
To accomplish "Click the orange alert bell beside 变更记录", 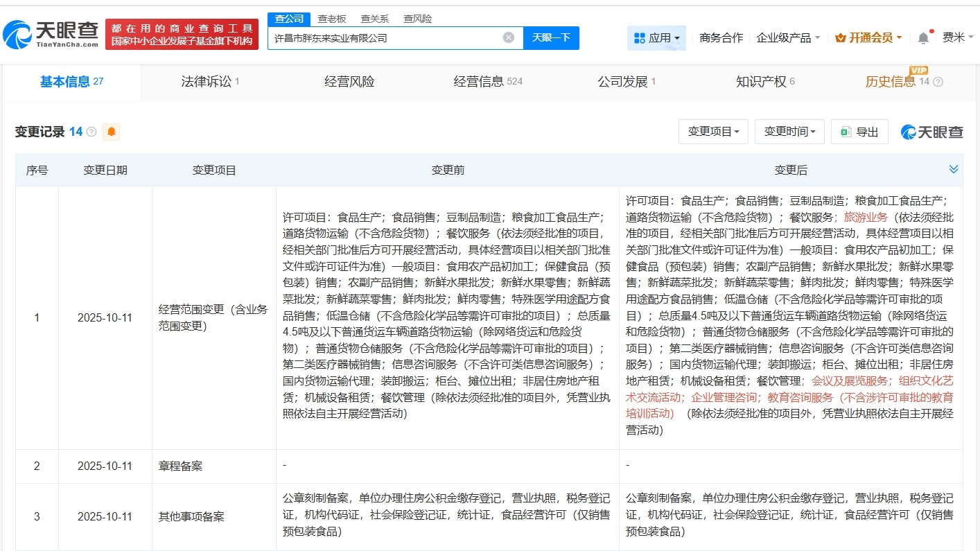I will (112, 132).
